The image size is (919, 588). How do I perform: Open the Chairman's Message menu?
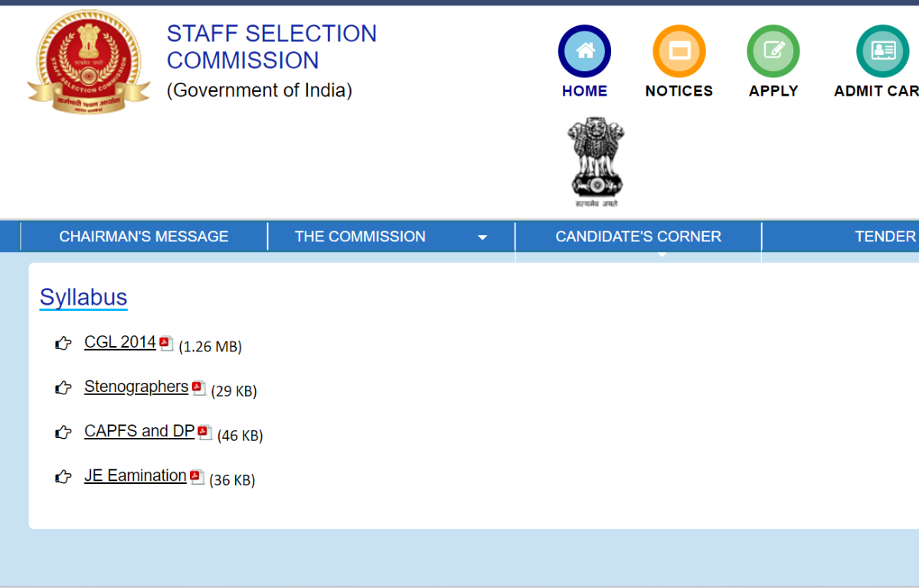144,237
